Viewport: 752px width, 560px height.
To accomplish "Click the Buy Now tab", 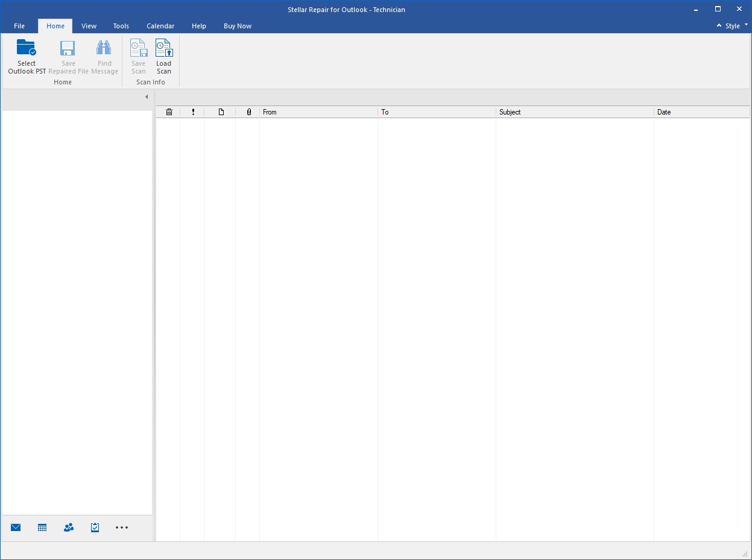I will pyautogui.click(x=238, y=26).
